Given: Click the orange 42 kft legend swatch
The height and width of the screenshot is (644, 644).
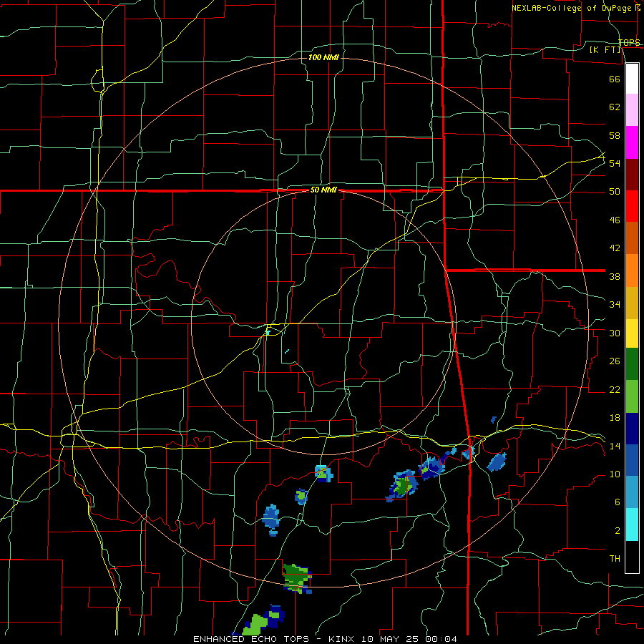Looking at the screenshot, I should 632,270.
